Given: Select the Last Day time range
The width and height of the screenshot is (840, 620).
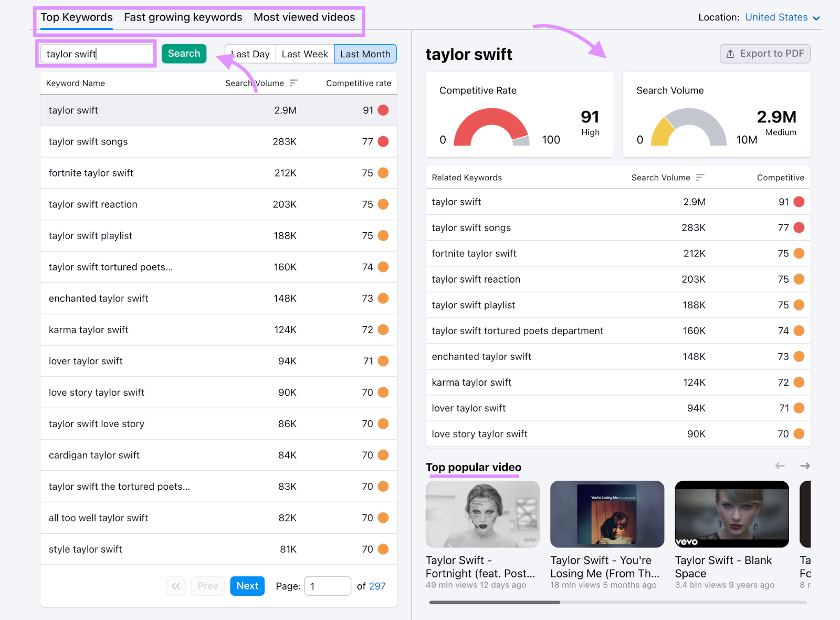Looking at the screenshot, I should [250, 54].
